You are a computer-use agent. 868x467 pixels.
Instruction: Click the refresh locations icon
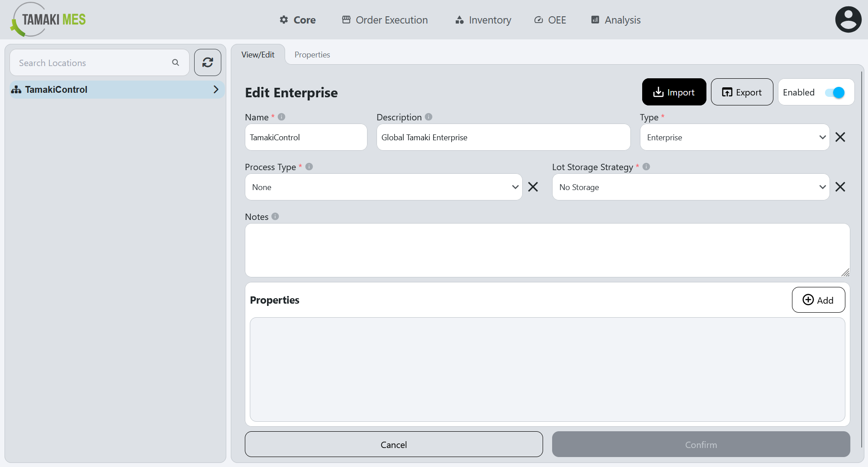coord(207,62)
